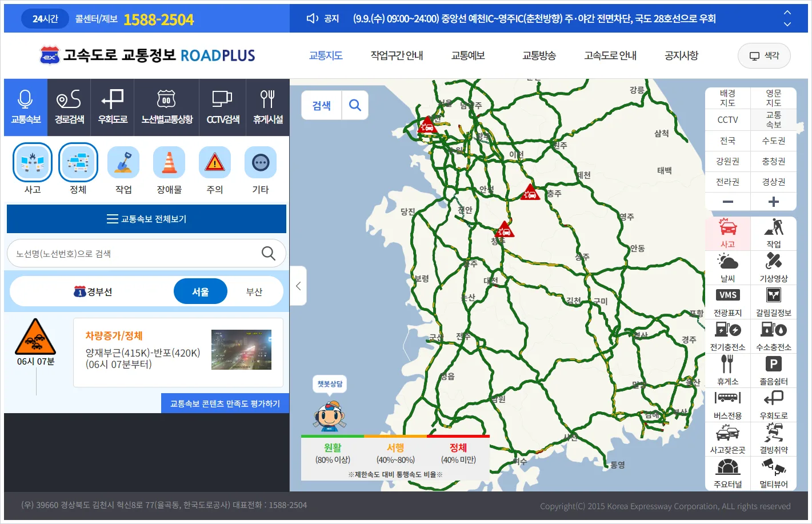Show previous notice with up chevron
Viewport: 812px width, 524px height.
787,12
